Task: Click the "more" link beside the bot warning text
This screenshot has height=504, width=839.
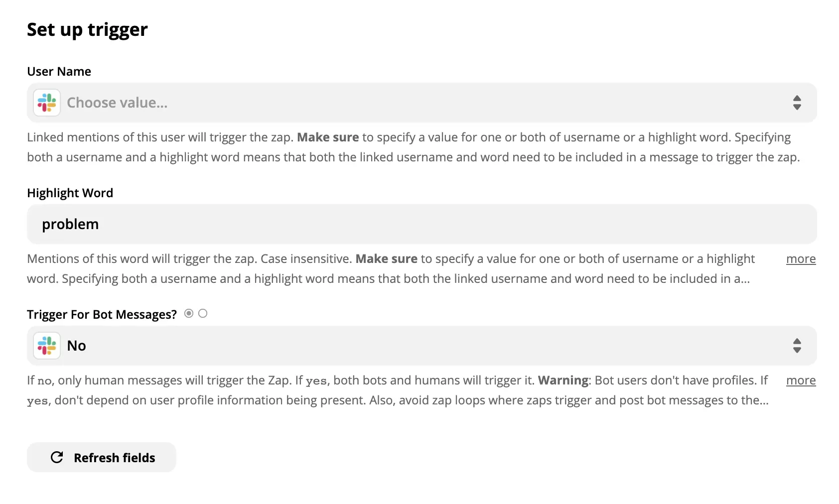Action: click(801, 380)
